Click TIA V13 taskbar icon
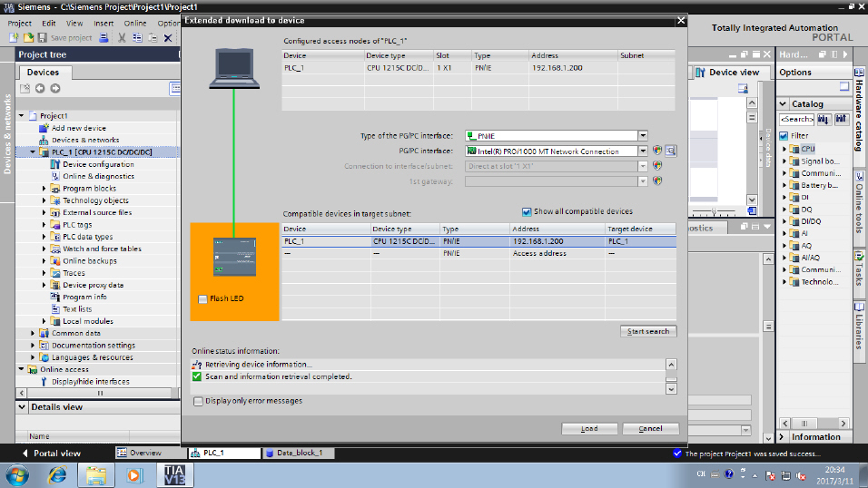The width and height of the screenshot is (868, 488). (x=175, y=474)
